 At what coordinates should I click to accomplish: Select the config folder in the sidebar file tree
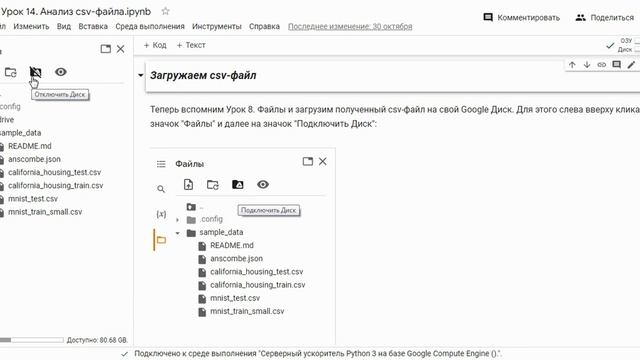[x=10, y=107]
